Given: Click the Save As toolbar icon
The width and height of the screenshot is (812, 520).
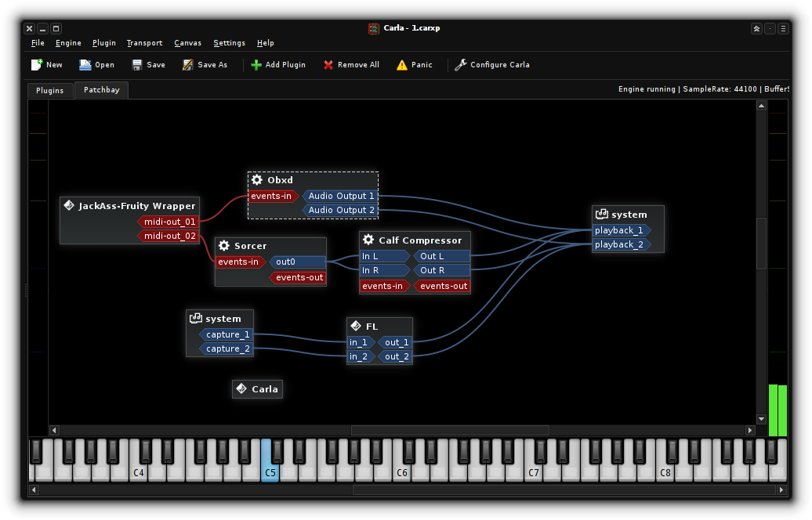Looking at the screenshot, I should coord(188,65).
